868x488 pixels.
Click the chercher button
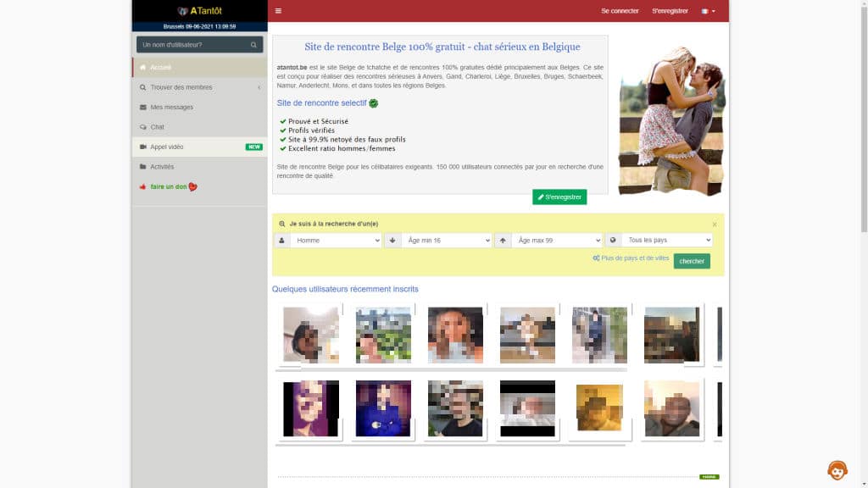coord(692,261)
